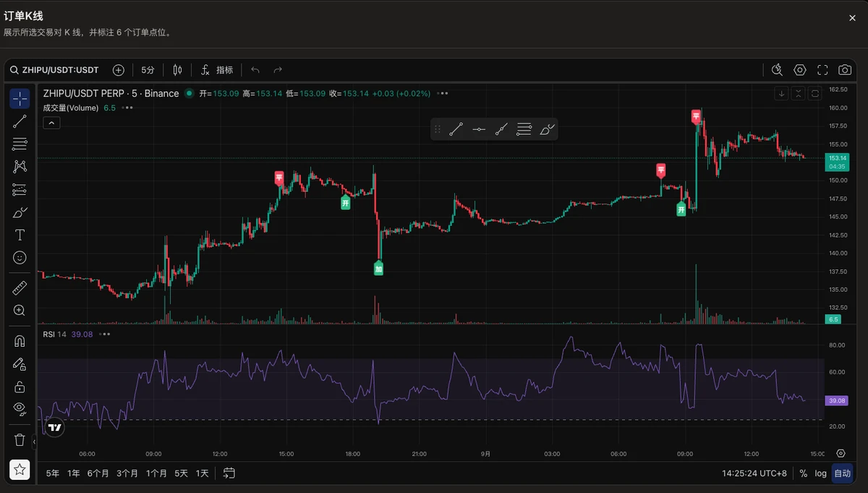This screenshot has height=493, width=868.
Task: Toggle percent scale % button
Action: [x=804, y=473]
